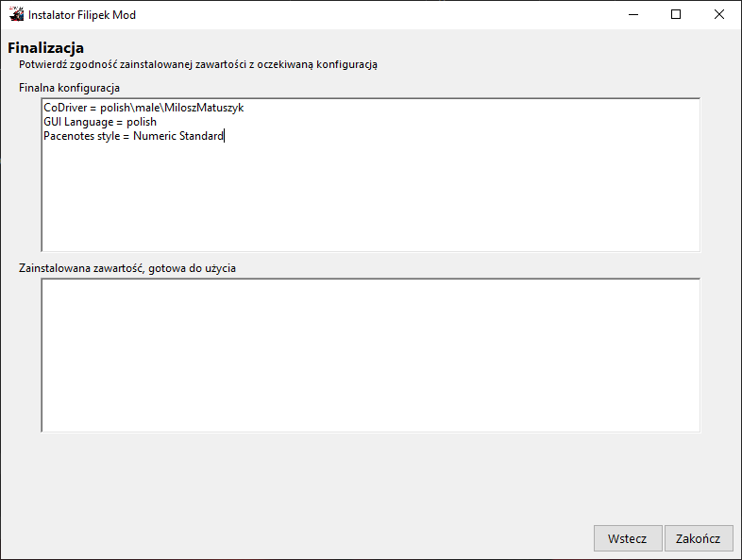The width and height of the screenshot is (742, 560).
Task: Maximize the installer window
Action: tap(676, 15)
